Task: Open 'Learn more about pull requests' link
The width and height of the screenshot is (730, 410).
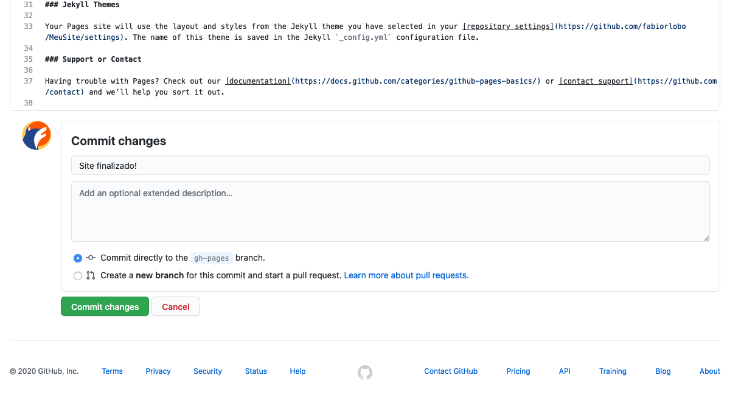Action: pyautogui.click(x=406, y=276)
